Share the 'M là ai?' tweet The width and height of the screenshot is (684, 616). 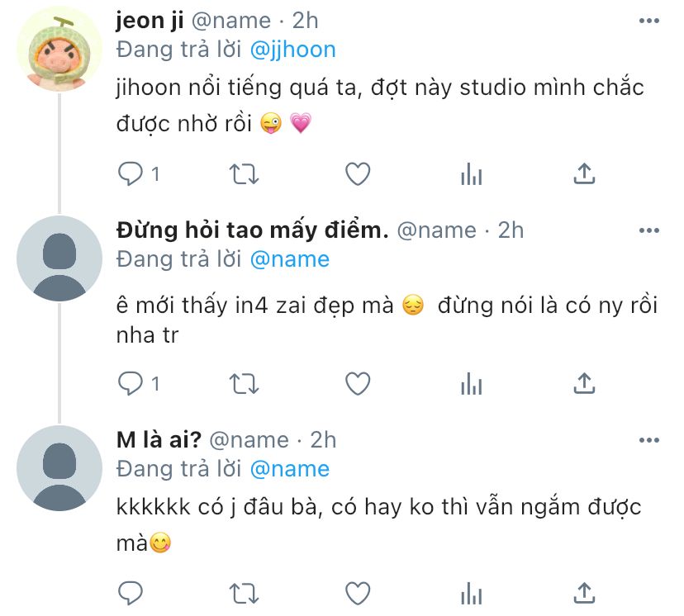tap(584, 592)
